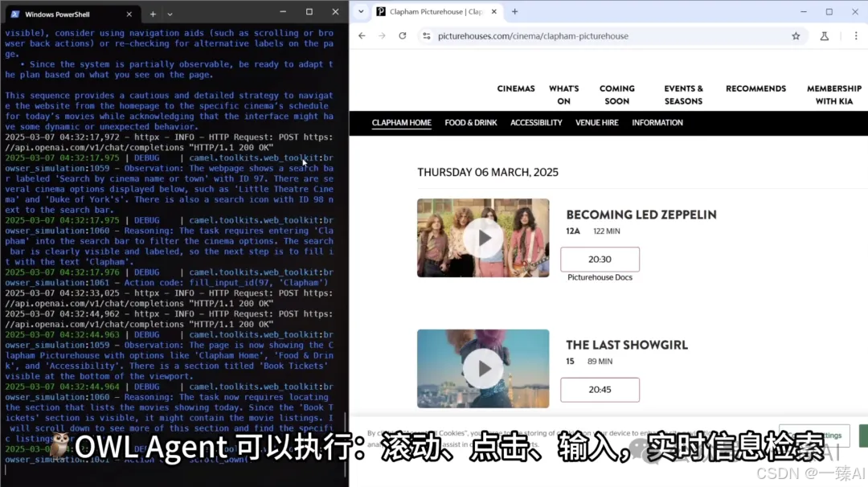Screen dimensions: 868x487
Task: Click the '12A' rating for Led Zeppelin
Action: (573, 231)
